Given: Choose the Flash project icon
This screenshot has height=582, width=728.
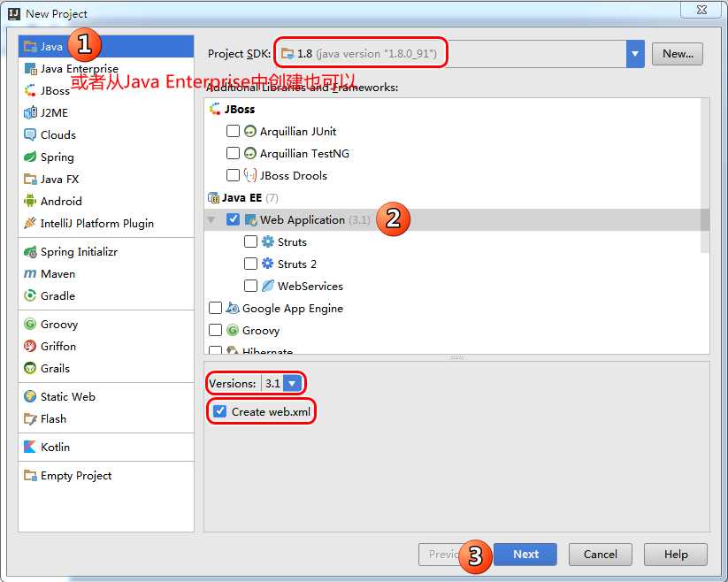Looking at the screenshot, I should (30, 419).
